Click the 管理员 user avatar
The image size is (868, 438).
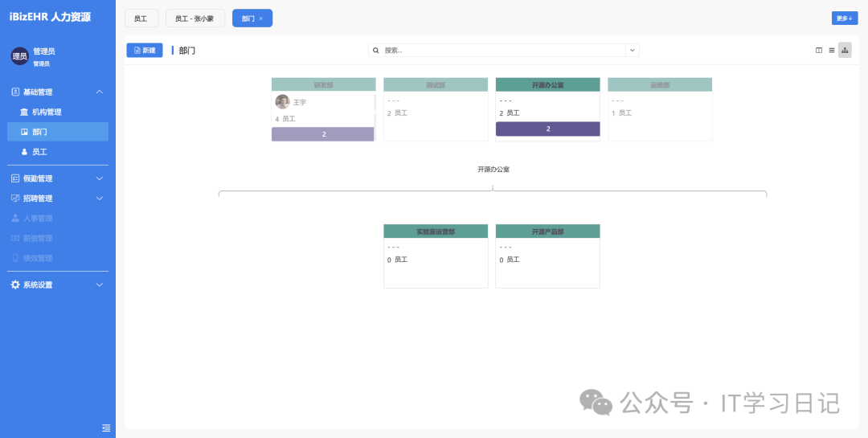19,56
